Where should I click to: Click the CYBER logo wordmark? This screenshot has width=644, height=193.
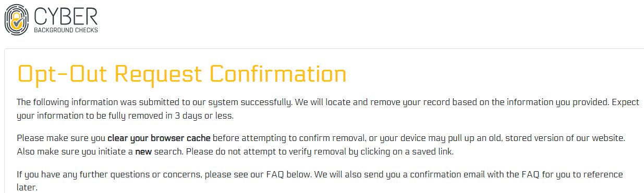(65, 15)
